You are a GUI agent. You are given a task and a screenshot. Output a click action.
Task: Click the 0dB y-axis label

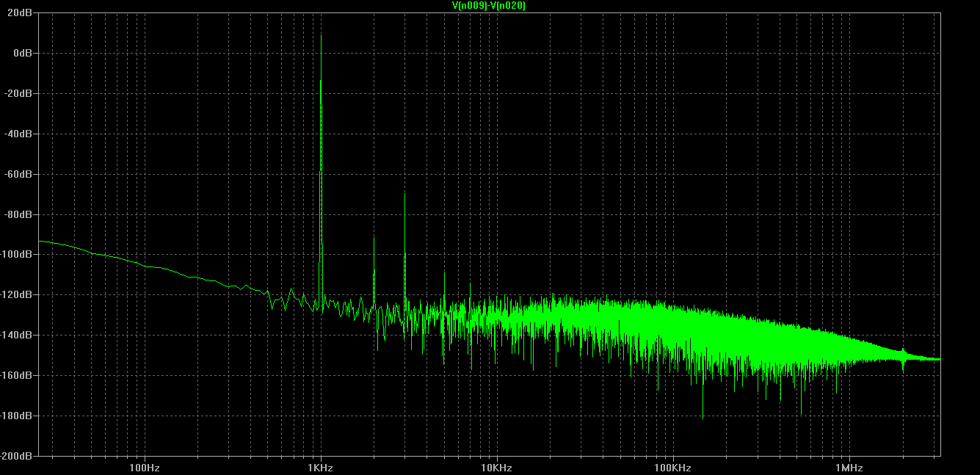click(22, 53)
